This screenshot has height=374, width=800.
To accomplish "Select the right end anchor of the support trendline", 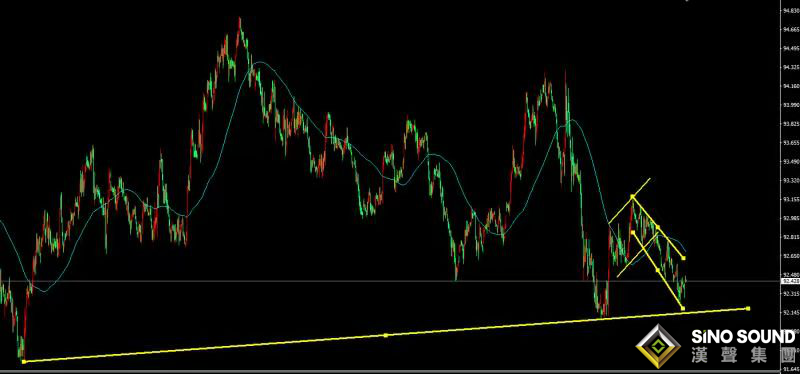I will (748, 309).
